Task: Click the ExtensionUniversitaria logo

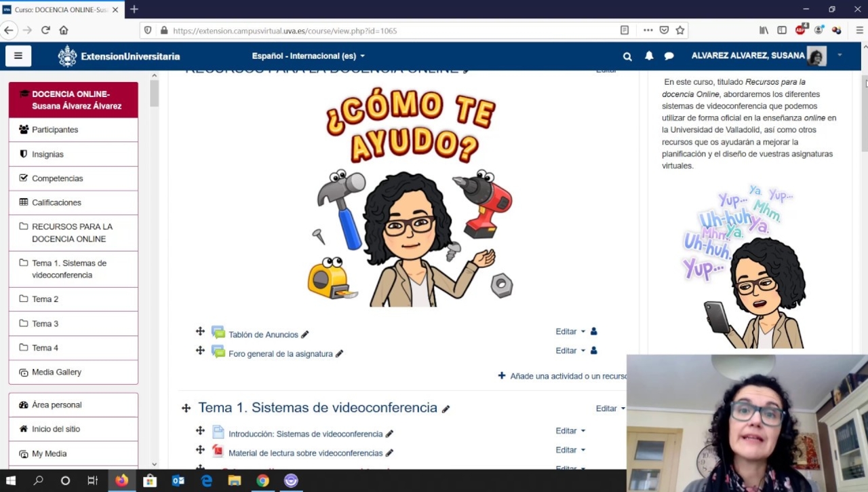Action: 119,56
